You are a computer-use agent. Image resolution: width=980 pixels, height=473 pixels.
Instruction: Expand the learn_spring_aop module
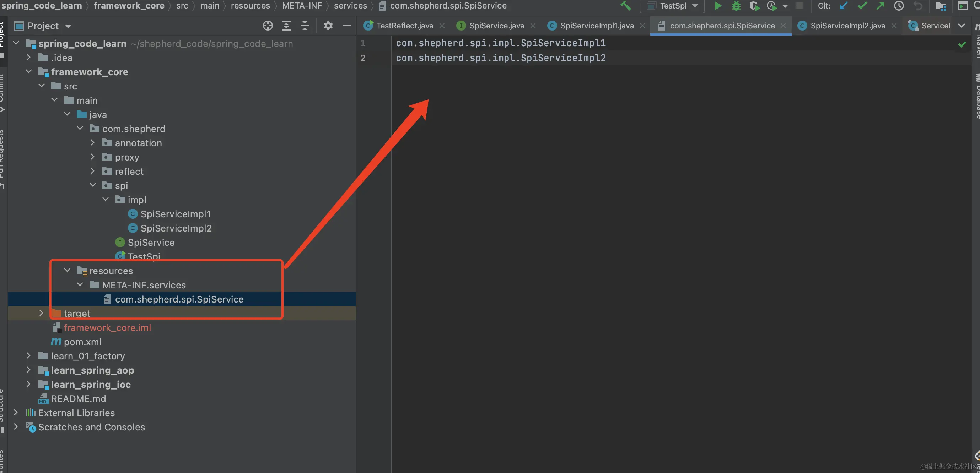[28, 370]
